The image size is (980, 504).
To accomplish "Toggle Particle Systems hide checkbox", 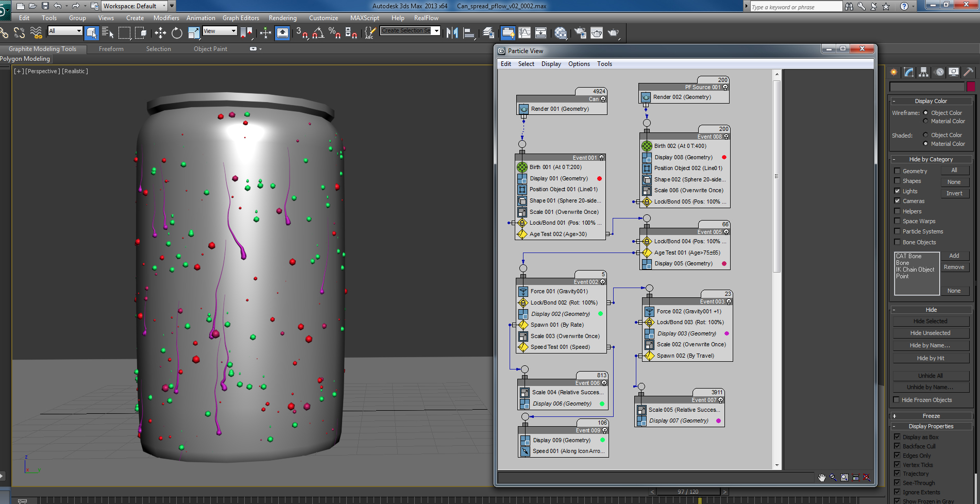I will point(897,231).
